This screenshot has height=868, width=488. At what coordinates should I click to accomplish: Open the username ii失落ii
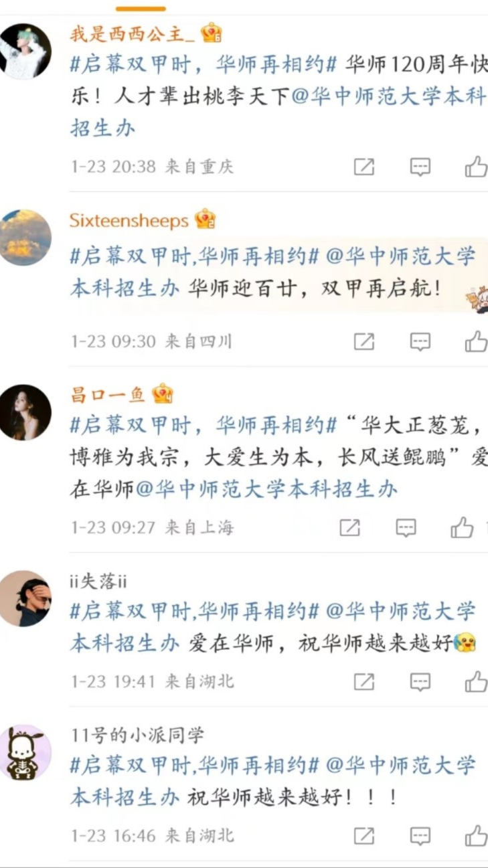98,581
